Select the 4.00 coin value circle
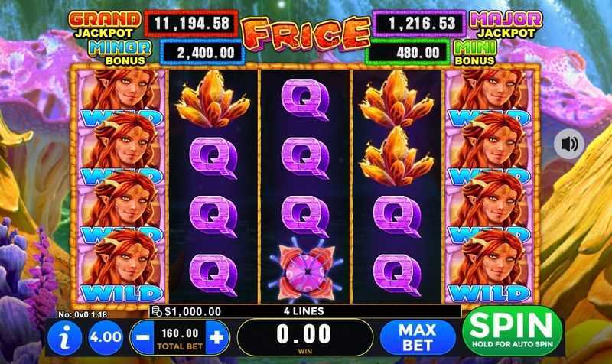The image size is (612, 364). pos(106,337)
